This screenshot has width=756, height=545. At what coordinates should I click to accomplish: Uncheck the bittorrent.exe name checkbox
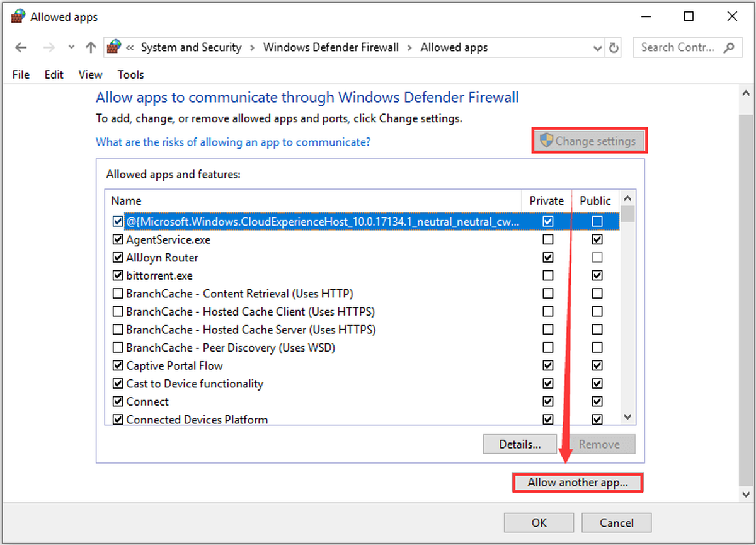[x=117, y=275]
